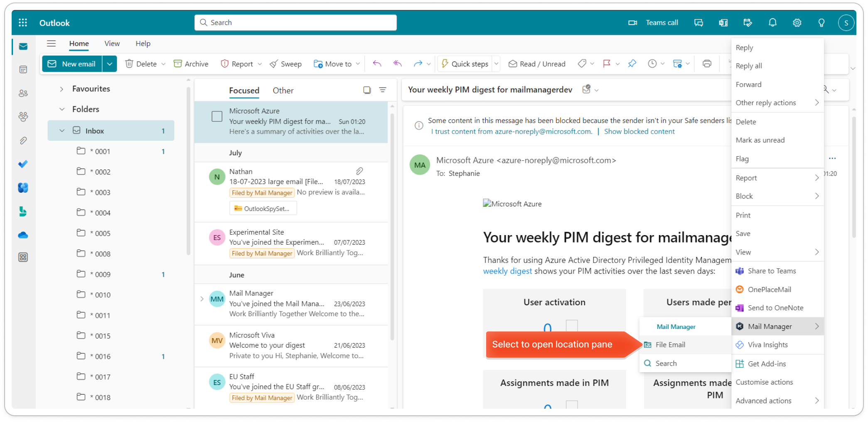
Task: Open People in the left rail
Action: [x=23, y=93]
